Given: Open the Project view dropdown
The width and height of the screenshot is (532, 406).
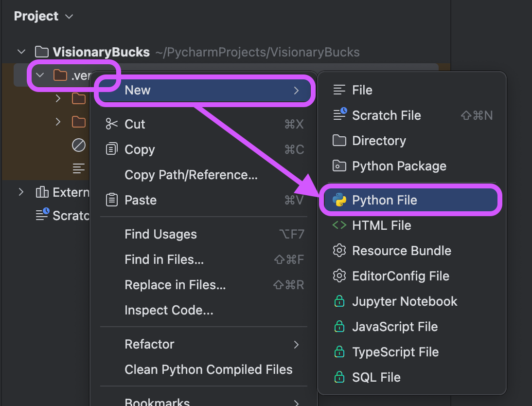Looking at the screenshot, I should point(44,16).
